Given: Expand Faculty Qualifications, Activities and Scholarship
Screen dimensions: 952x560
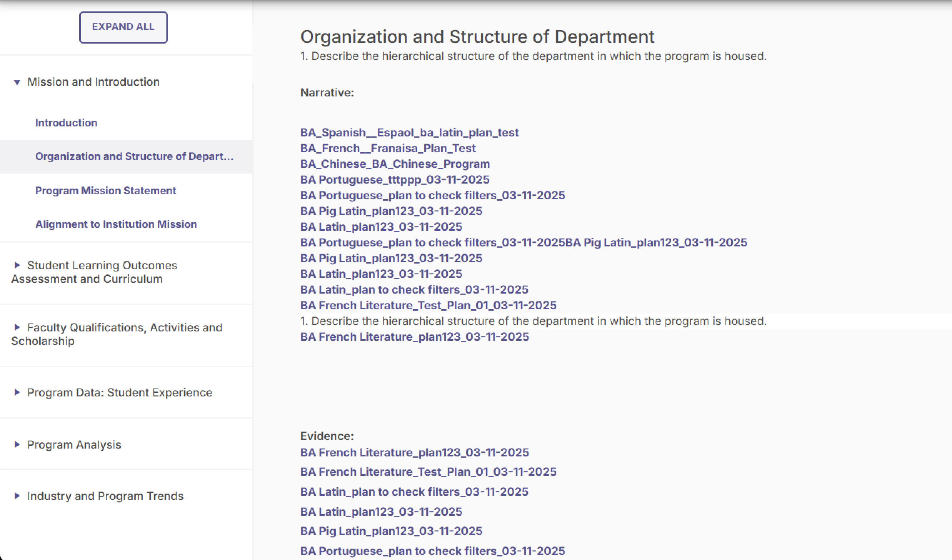Looking at the screenshot, I should (17, 327).
